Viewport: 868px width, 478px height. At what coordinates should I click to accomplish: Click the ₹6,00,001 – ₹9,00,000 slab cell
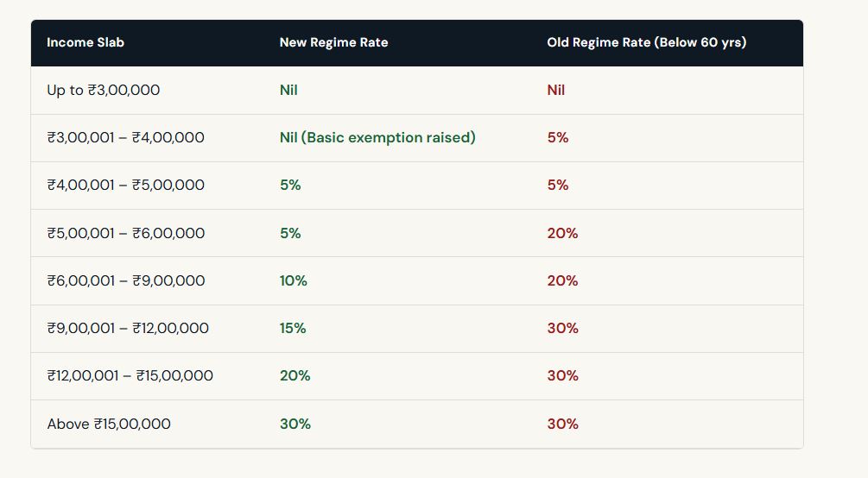[x=125, y=280]
